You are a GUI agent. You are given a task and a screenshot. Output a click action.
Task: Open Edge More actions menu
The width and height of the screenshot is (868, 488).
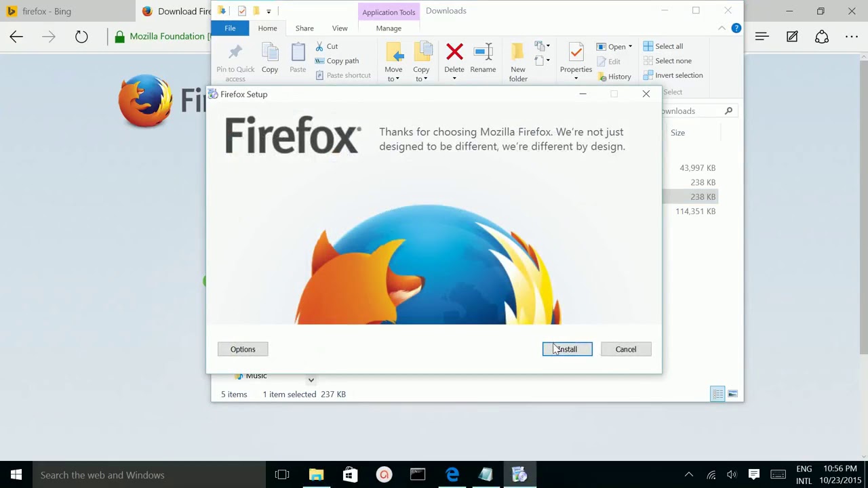(x=852, y=37)
